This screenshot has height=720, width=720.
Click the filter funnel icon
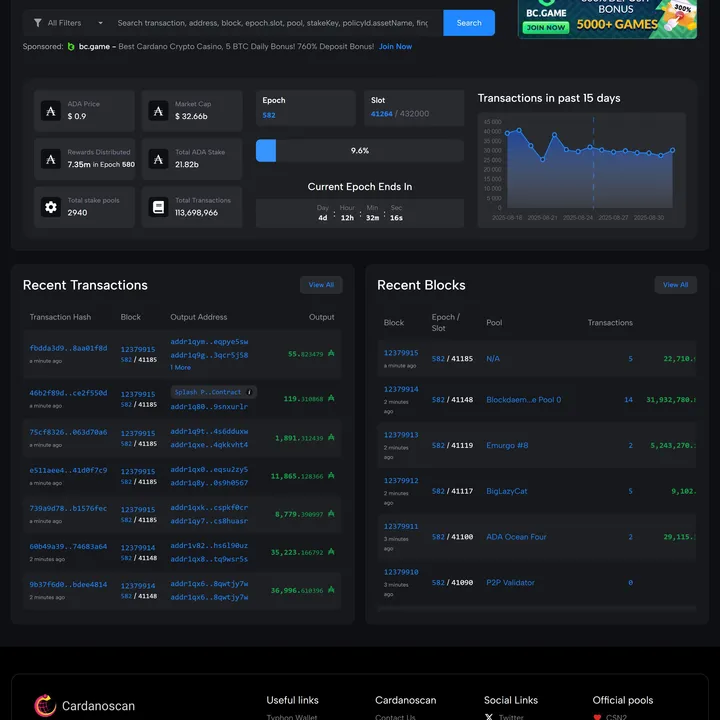[38, 23]
